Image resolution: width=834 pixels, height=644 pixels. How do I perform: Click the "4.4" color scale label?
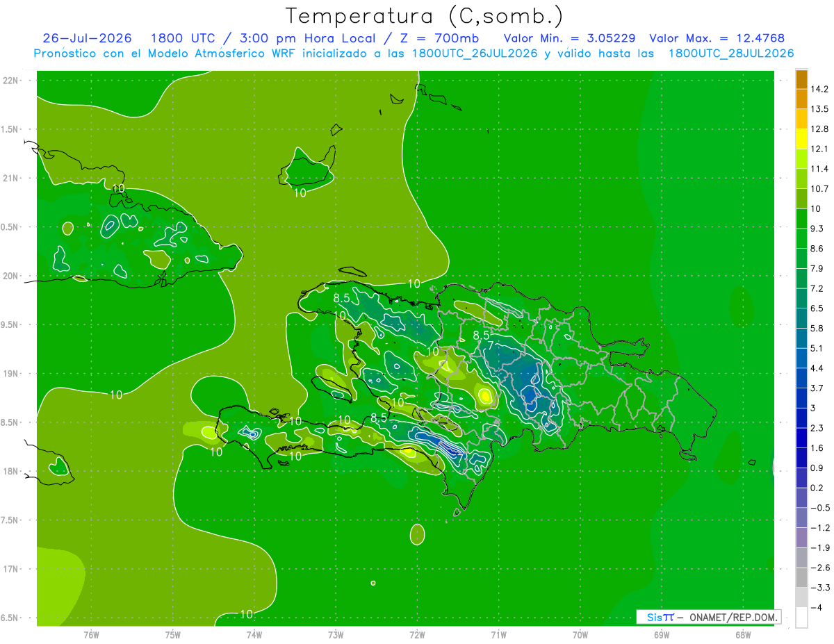click(818, 368)
